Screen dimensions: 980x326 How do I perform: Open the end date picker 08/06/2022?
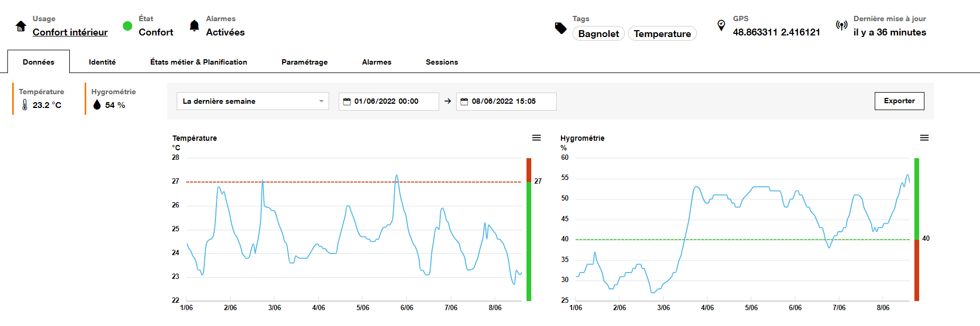(506, 101)
